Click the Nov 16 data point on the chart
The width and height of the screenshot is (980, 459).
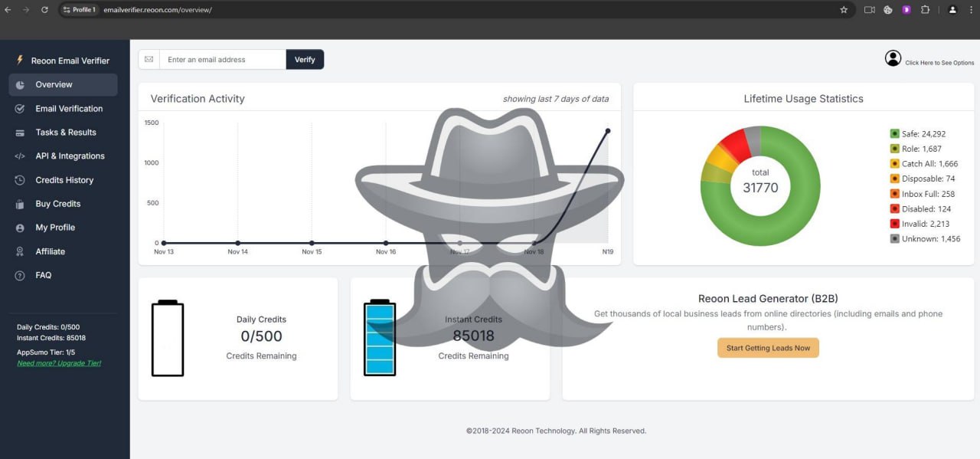386,243
